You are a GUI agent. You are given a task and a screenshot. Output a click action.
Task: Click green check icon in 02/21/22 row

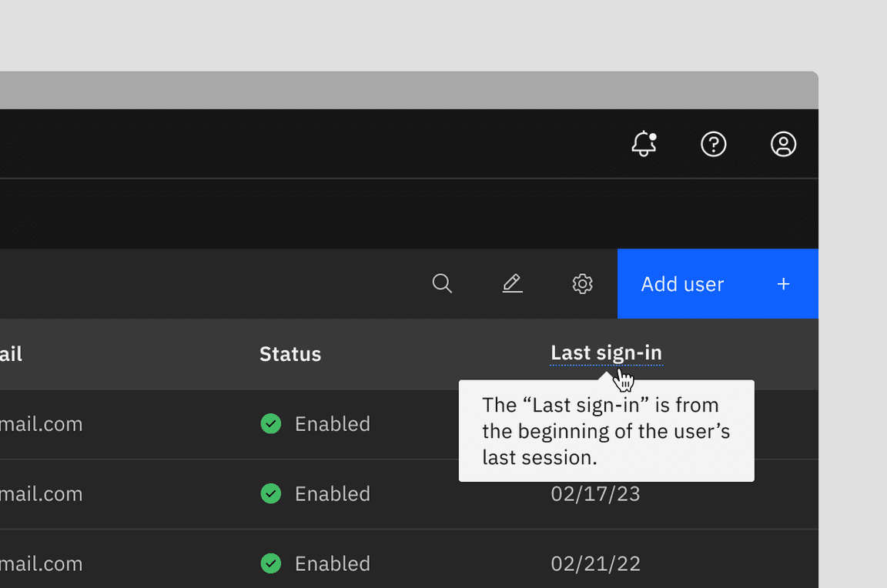(x=271, y=563)
